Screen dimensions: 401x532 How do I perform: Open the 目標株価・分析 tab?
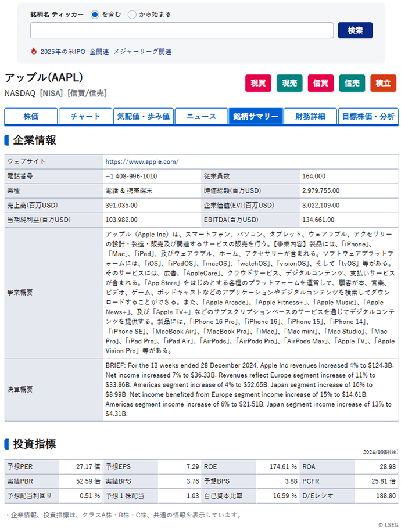point(368,116)
